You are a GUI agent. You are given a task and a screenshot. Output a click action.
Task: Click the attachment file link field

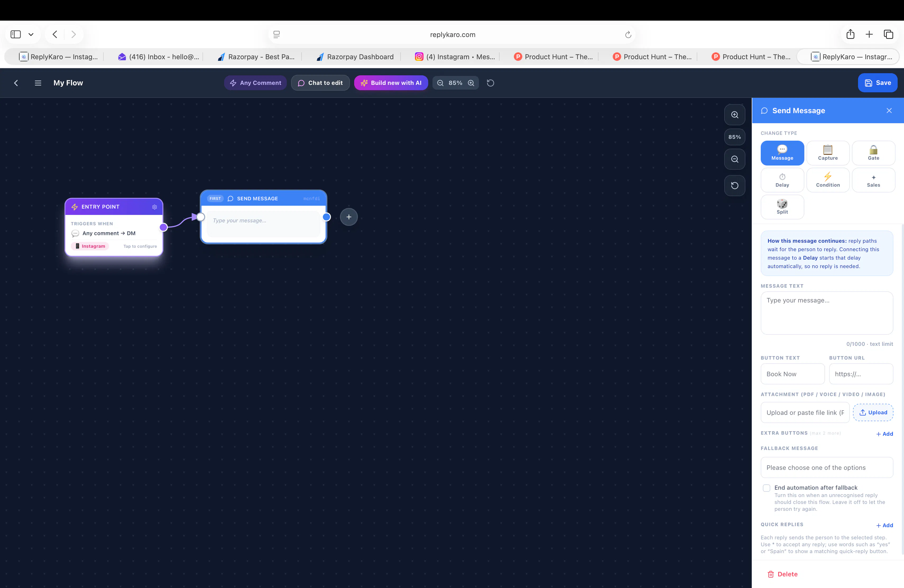[x=805, y=412]
